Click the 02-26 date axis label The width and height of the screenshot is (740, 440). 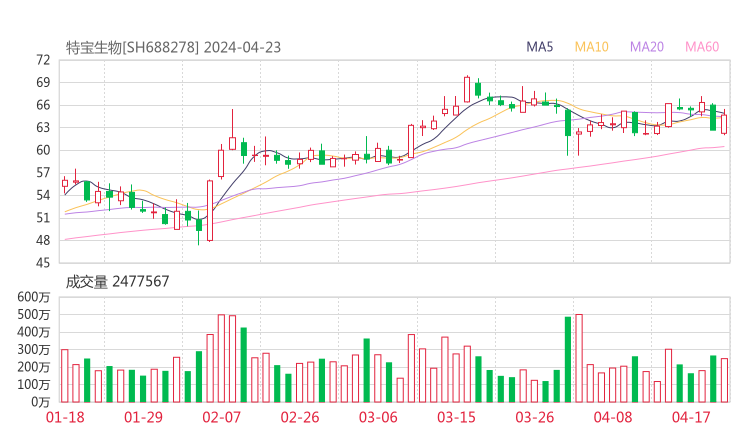[x=300, y=417]
